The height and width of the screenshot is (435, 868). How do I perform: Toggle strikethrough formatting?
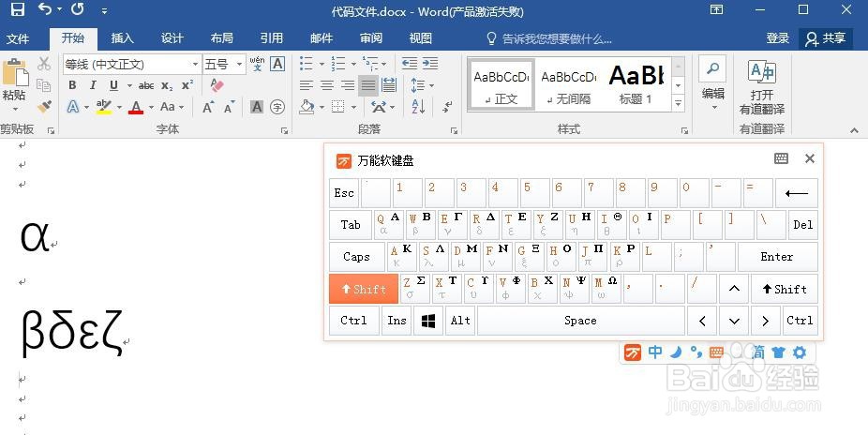(x=146, y=85)
